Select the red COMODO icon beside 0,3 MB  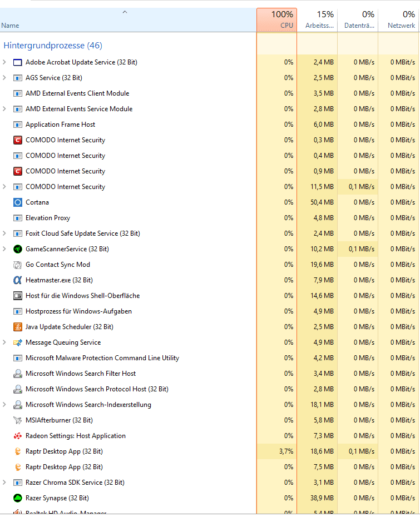tap(17, 140)
